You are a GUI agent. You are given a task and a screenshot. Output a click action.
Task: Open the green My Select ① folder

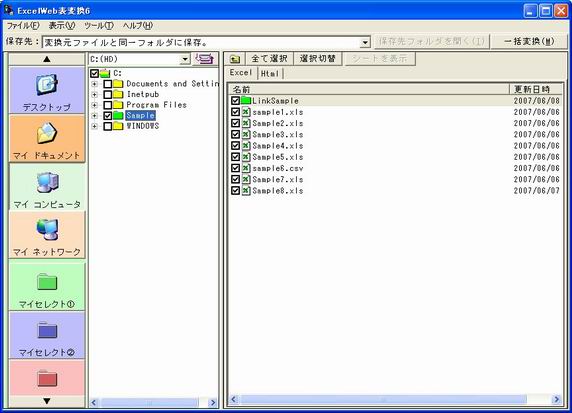[47, 282]
